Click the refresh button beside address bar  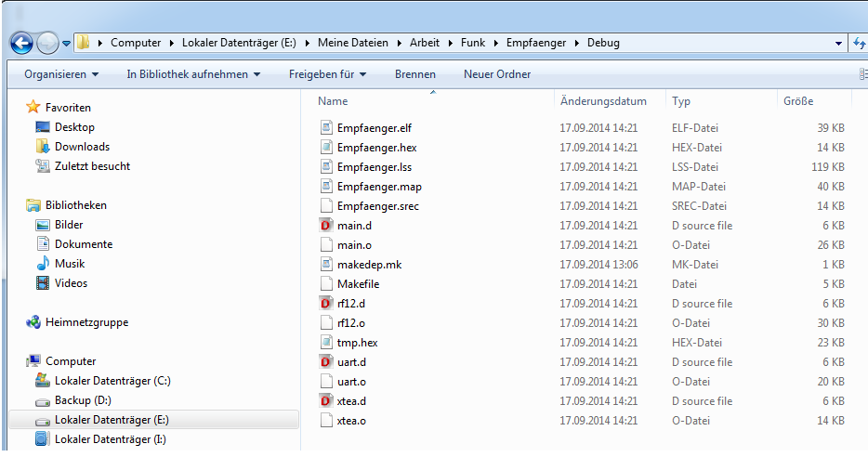coord(860,43)
